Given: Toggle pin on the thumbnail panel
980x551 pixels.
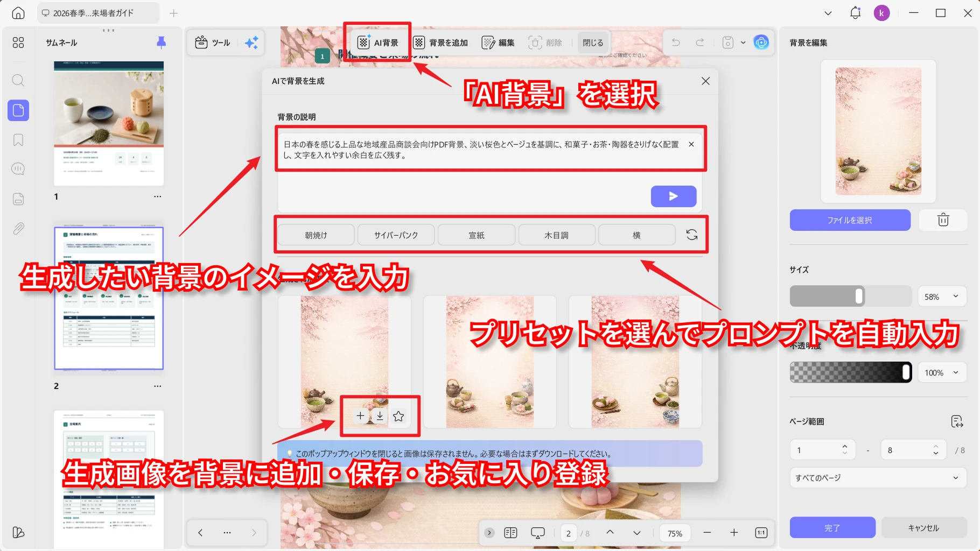Looking at the screenshot, I should click(161, 43).
